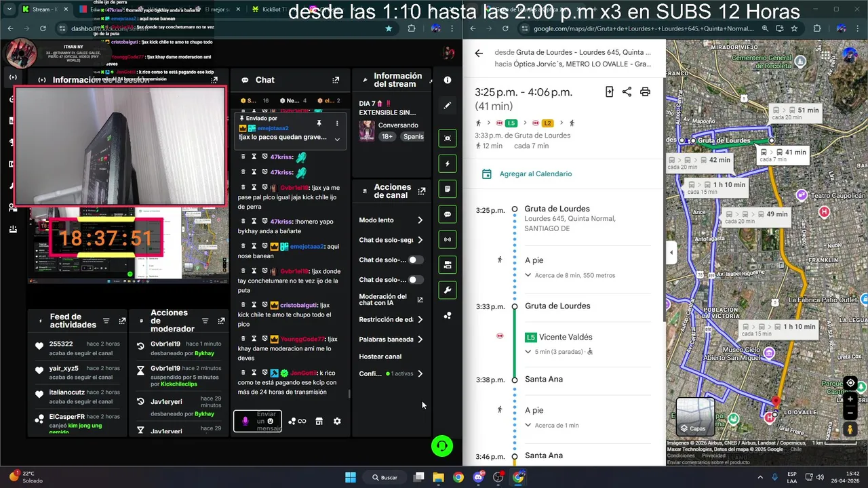Expand Restricción de edad options
868x488 pixels.
(420, 319)
